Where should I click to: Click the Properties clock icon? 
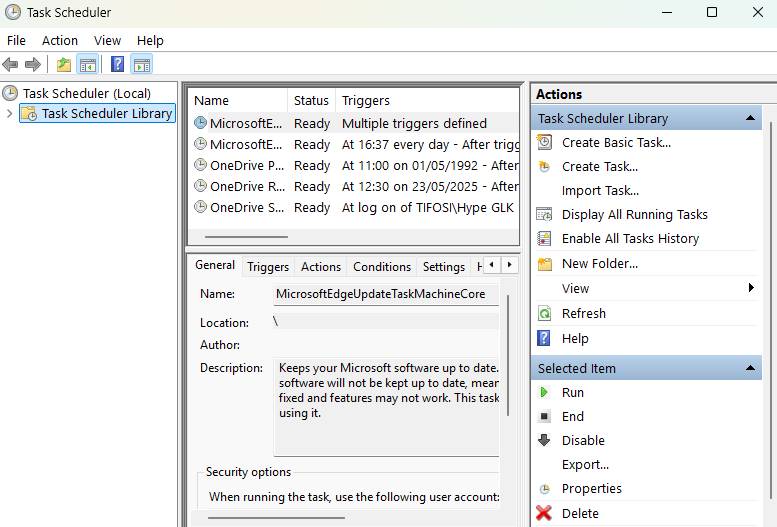click(545, 489)
